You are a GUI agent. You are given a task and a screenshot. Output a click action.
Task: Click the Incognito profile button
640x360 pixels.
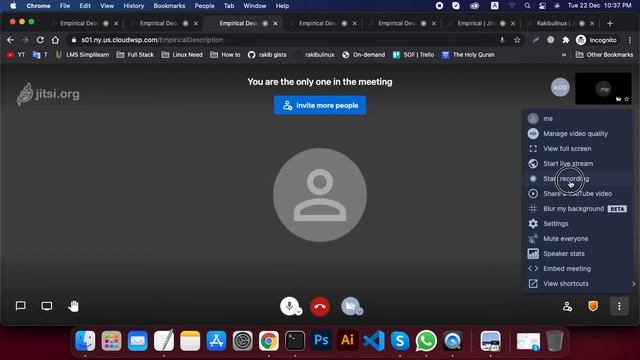pyautogui.click(x=596, y=40)
